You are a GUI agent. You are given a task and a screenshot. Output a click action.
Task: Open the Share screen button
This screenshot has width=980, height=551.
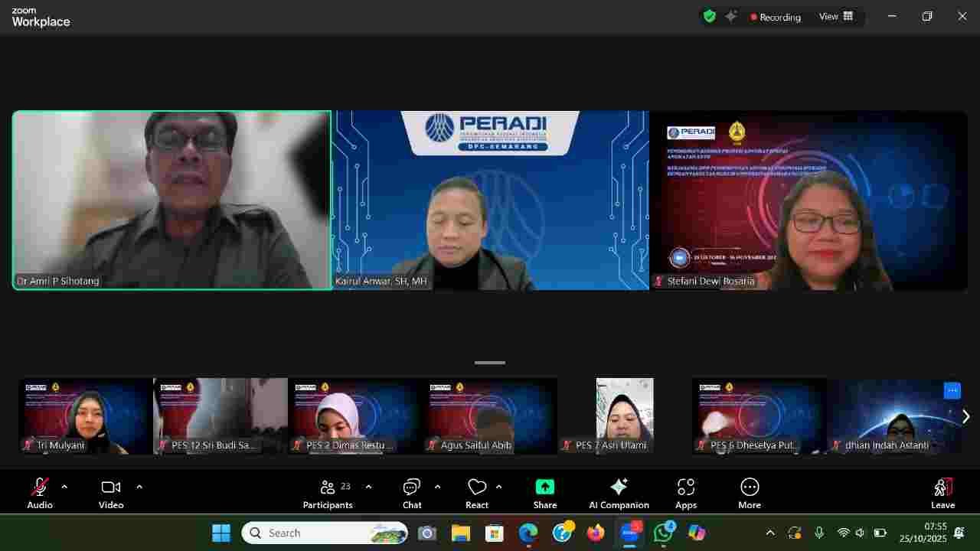[544, 493]
